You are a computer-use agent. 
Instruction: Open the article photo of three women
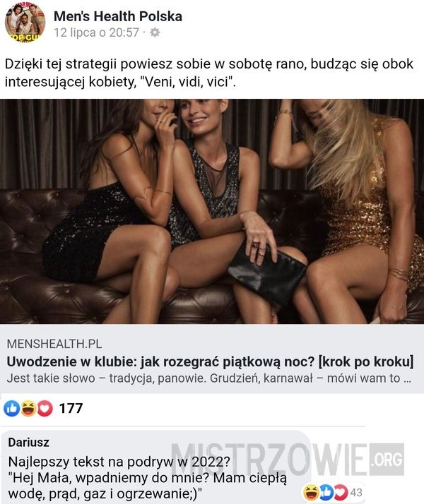(212, 211)
